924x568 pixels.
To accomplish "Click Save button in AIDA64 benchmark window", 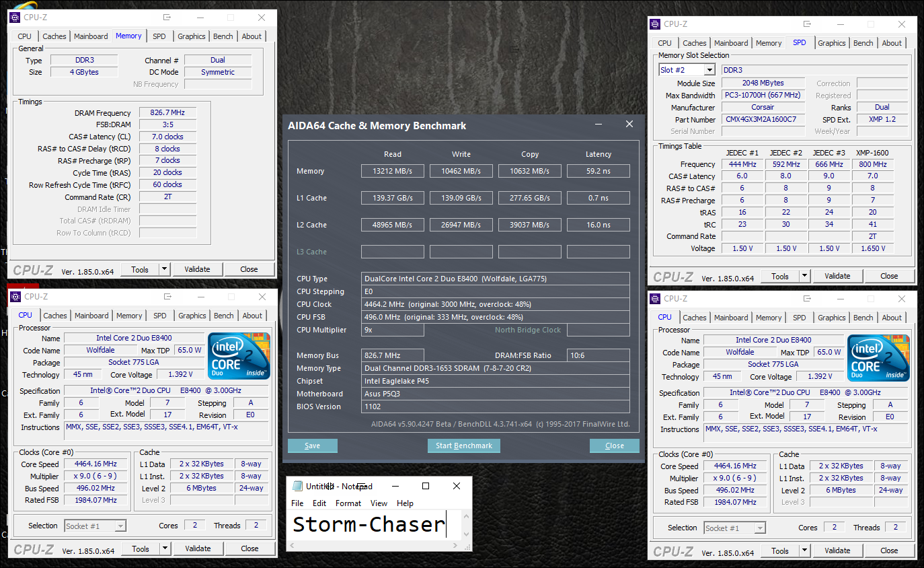I will [313, 446].
